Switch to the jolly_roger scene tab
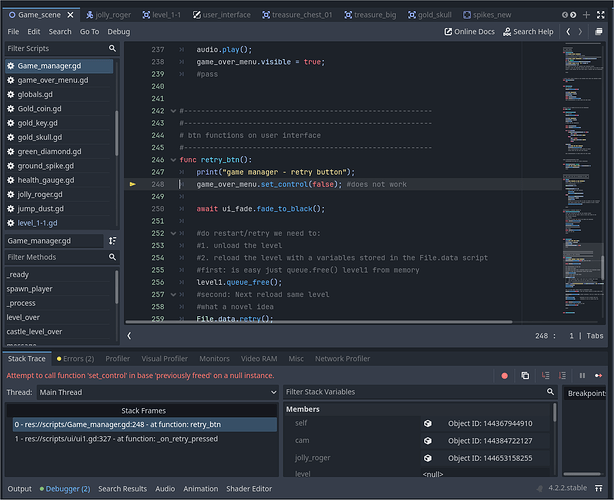 click(108, 15)
